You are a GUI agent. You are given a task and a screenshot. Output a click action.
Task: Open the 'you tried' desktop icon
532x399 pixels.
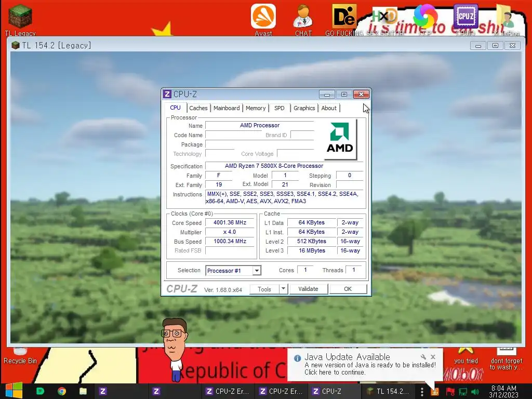tap(466, 356)
